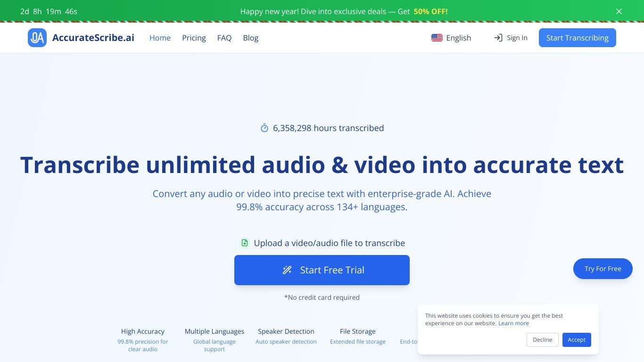Go to the Home nav item
Viewport: 644px width, 362px height.
pos(160,38)
